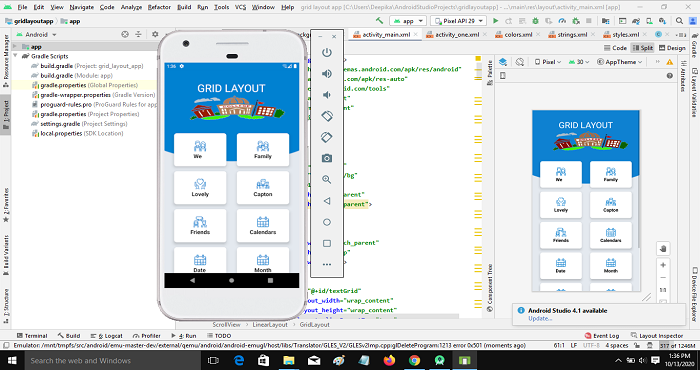This screenshot has width=700, height=370.
Task: Toggle the Project tool window side tab
Action: click(6, 115)
